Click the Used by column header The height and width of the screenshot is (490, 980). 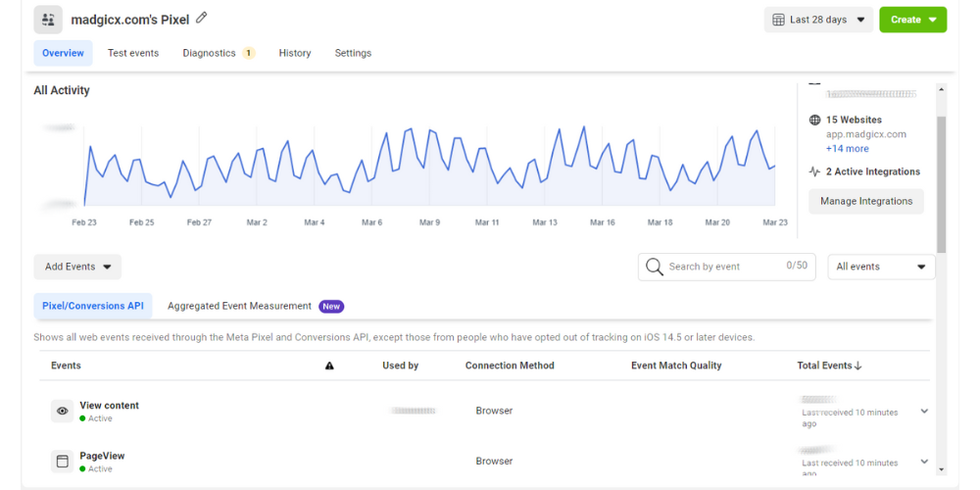coord(400,366)
